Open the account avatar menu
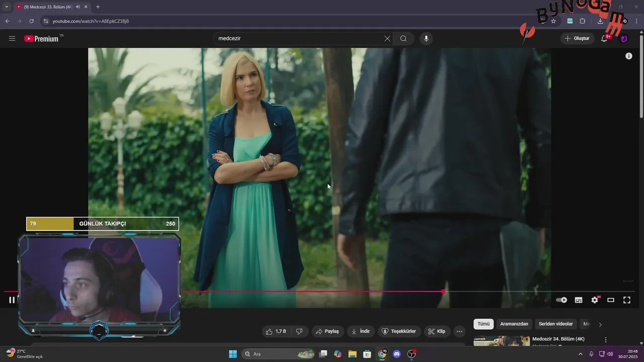644x362 pixels. click(x=624, y=39)
